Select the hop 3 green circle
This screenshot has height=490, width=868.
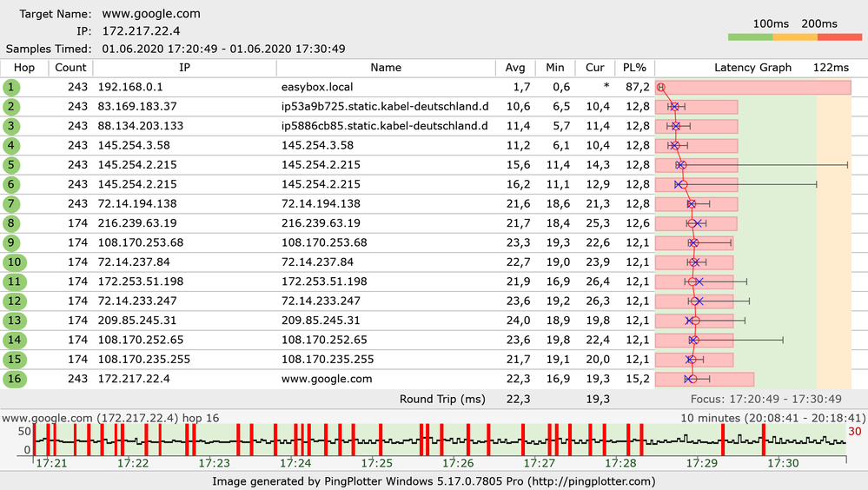pos(11,126)
